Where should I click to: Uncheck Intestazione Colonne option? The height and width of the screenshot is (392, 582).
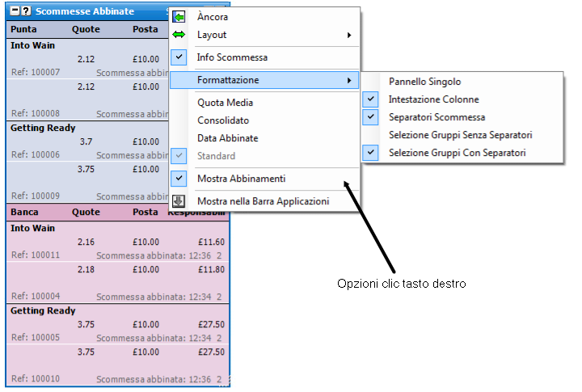coord(370,99)
